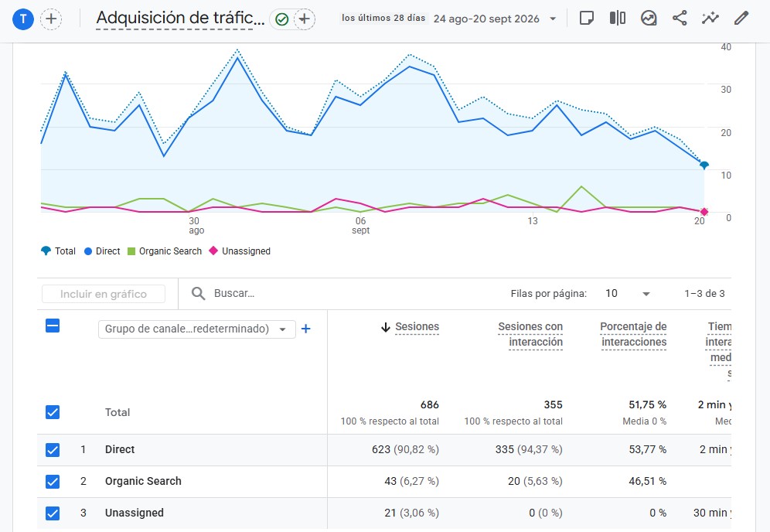Click the Organic Search row label
770x532 pixels.
click(x=143, y=482)
